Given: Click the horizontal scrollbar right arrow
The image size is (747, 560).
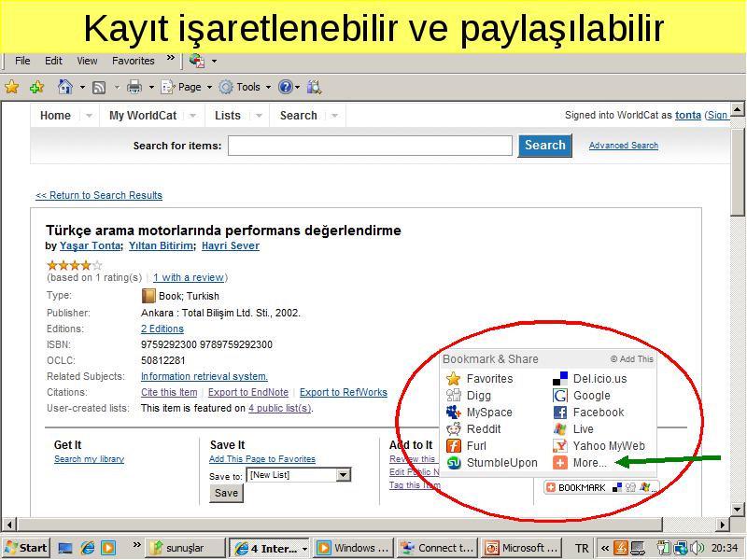Looking at the screenshot, I should [x=723, y=525].
